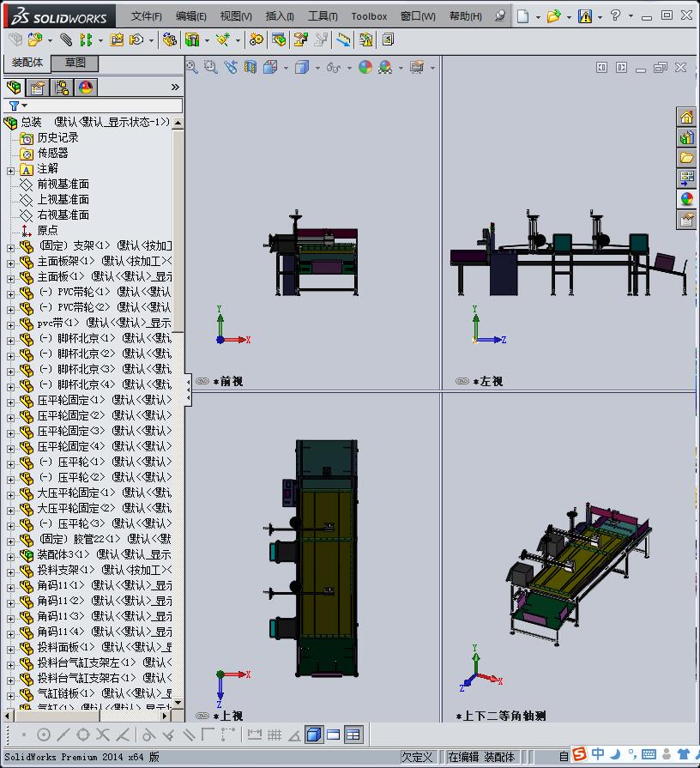Screen dimensions: 700x768
Task: Expand the pvc带<1> tree node
Action: pos(11,325)
